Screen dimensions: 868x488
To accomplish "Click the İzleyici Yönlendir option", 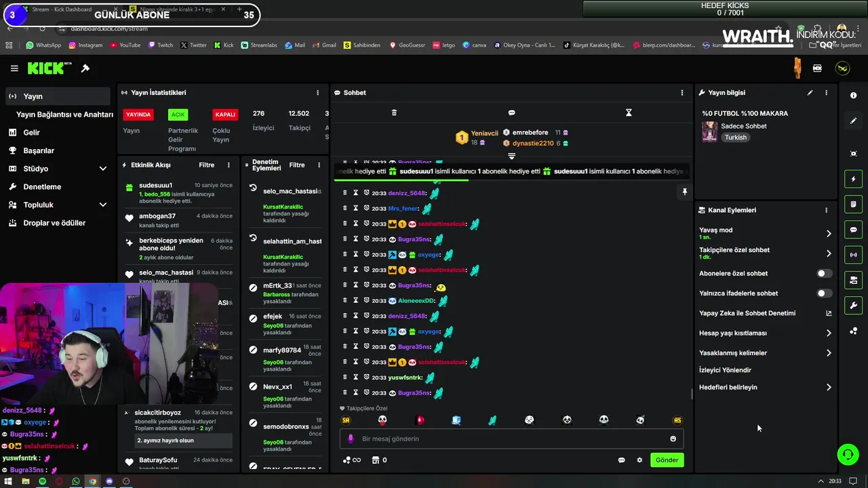I will tap(725, 370).
